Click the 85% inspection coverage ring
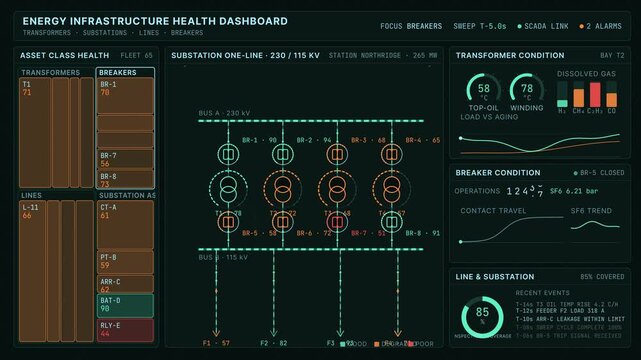 coord(482,317)
